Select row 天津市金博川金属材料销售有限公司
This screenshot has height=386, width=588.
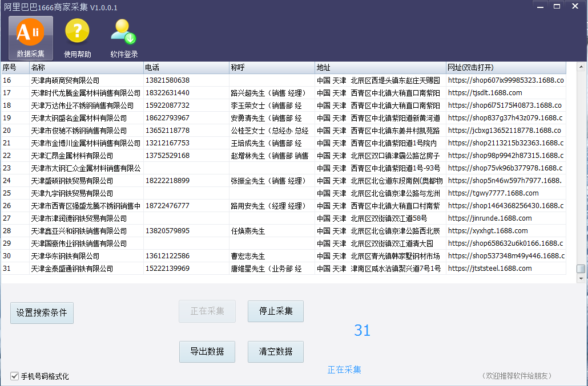(284, 143)
